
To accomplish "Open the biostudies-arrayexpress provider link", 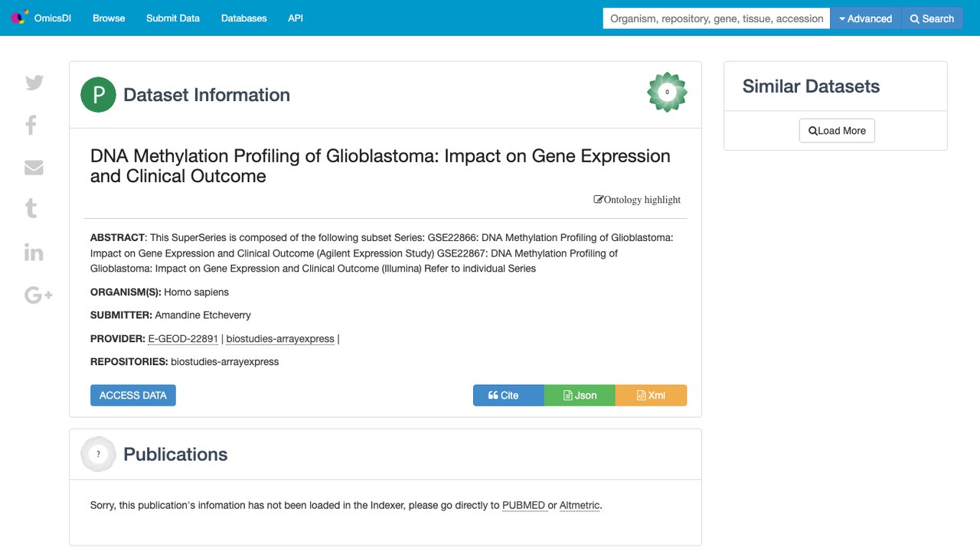I will pos(280,338).
